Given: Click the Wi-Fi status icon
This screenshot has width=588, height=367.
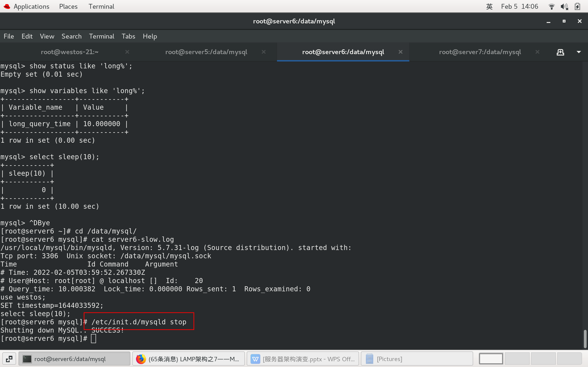Looking at the screenshot, I should pyautogui.click(x=551, y=6).
